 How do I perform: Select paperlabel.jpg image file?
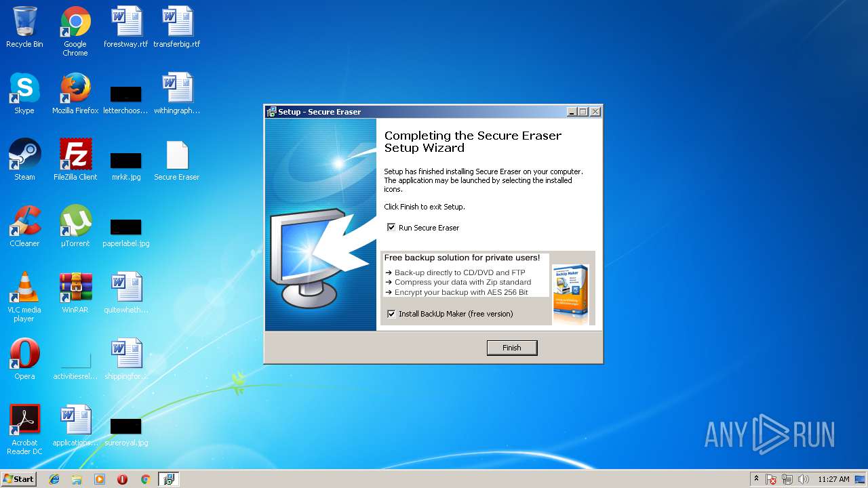(x=126, y=231)
